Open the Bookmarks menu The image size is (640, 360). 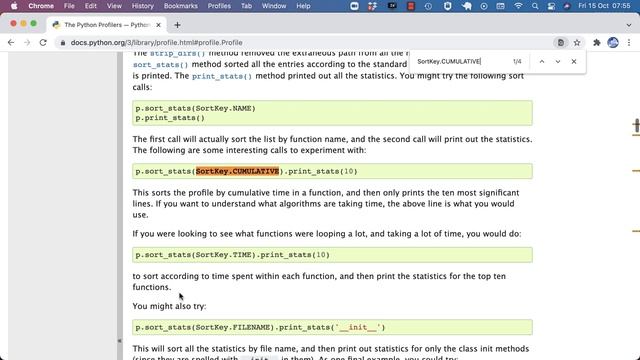click(180, 6)
